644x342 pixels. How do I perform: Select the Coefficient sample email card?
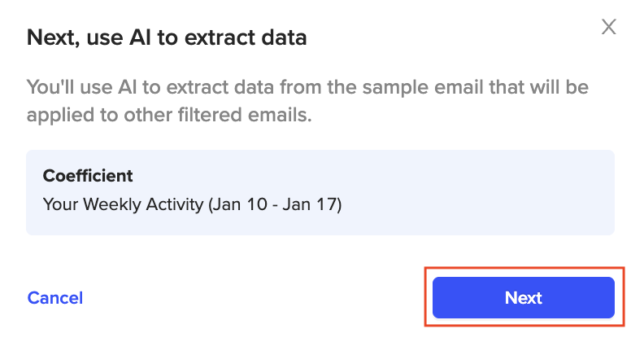coord(320,192)
